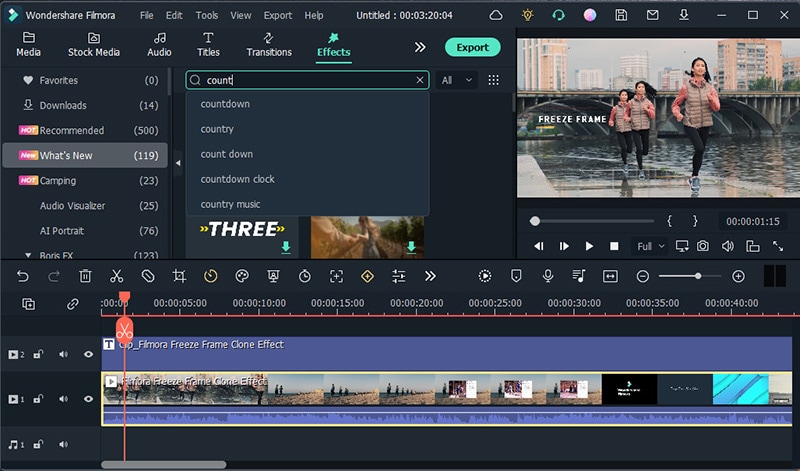Open the All filter dropdown
The image size is (800, 471).
coord(457,80)
